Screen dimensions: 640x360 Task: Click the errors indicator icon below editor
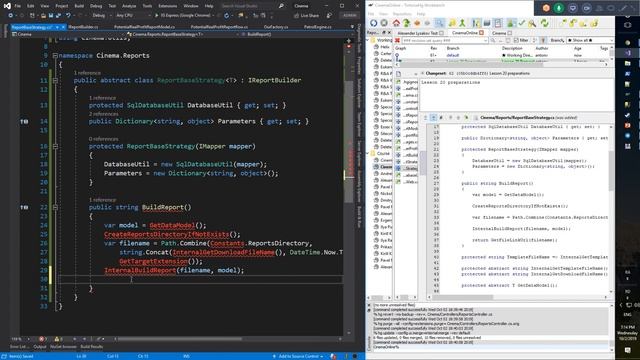(42, 339)
